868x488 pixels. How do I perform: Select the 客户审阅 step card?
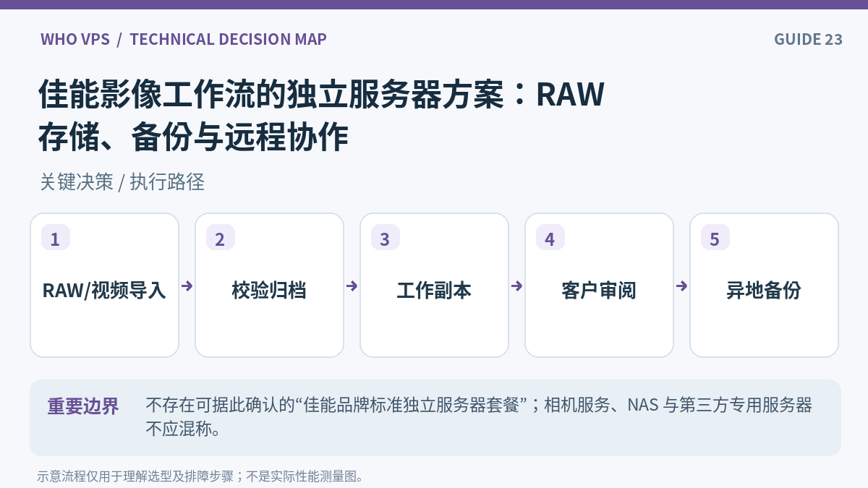tap(599, 285)
